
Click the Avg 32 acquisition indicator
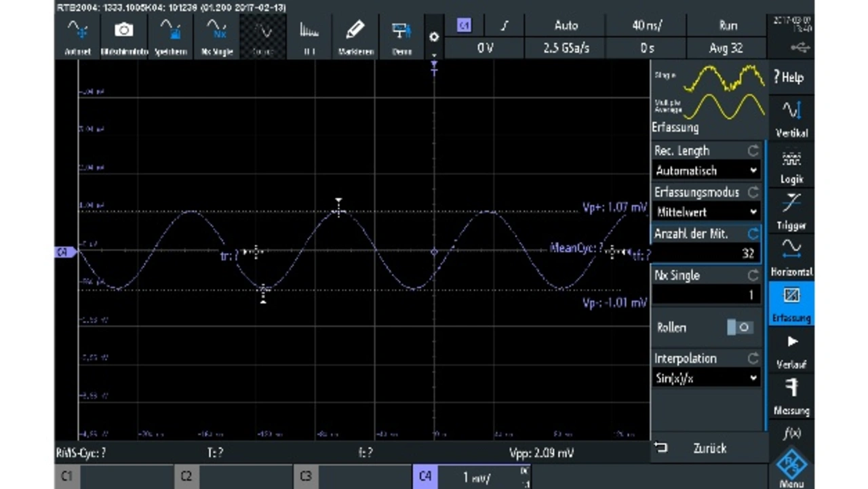click(727, 48)
